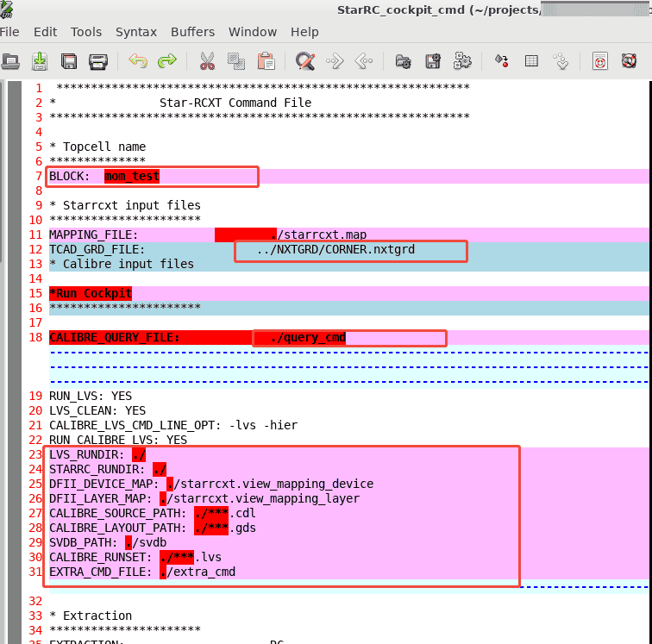Print the buffer using printer icon
Viewport: 652px width, 644px height.
tap(98, 61)
